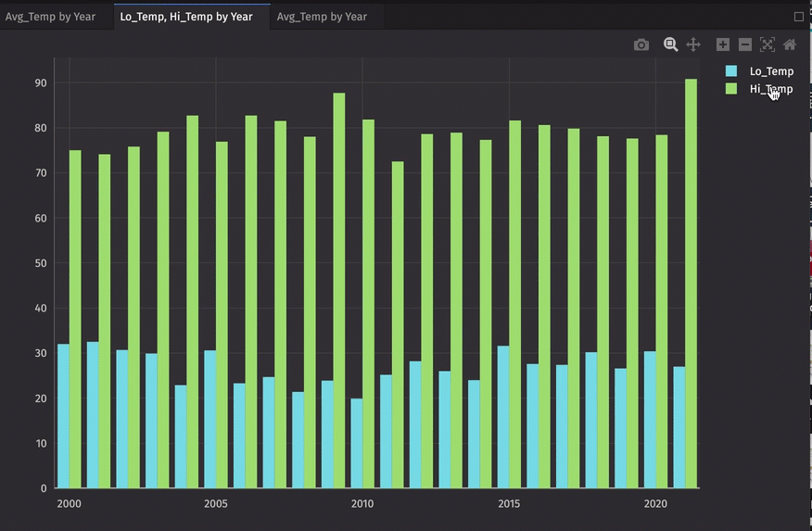Click the cyan Lo_Temp legend swatch
812x531 pixels.
click(x=731, y=71)
